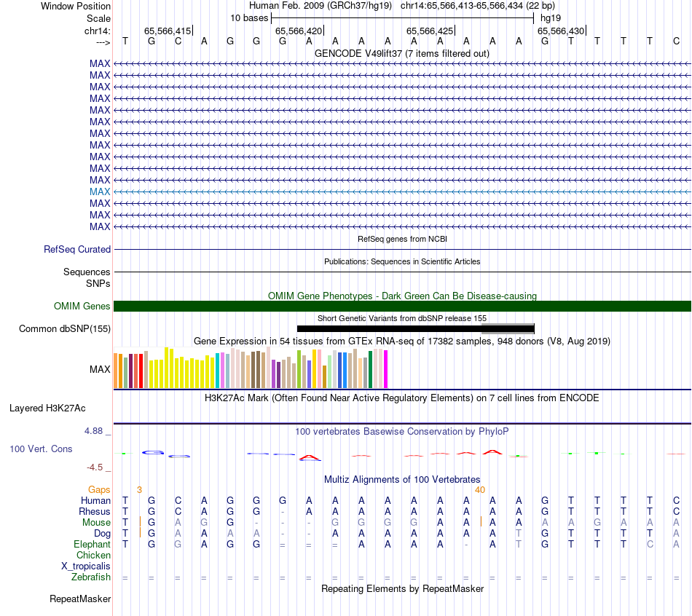
Task: Select the Human alignment row label
Action: point(95,501)
